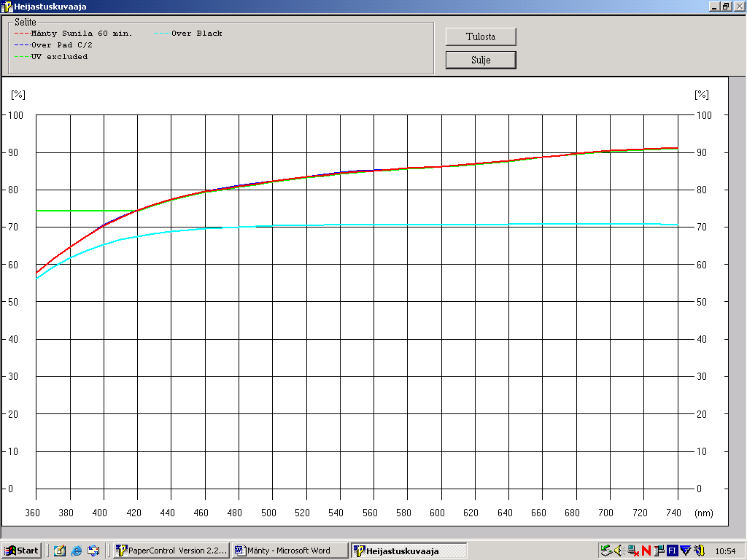Click the 740 wavelength axis label

(673, 513)
